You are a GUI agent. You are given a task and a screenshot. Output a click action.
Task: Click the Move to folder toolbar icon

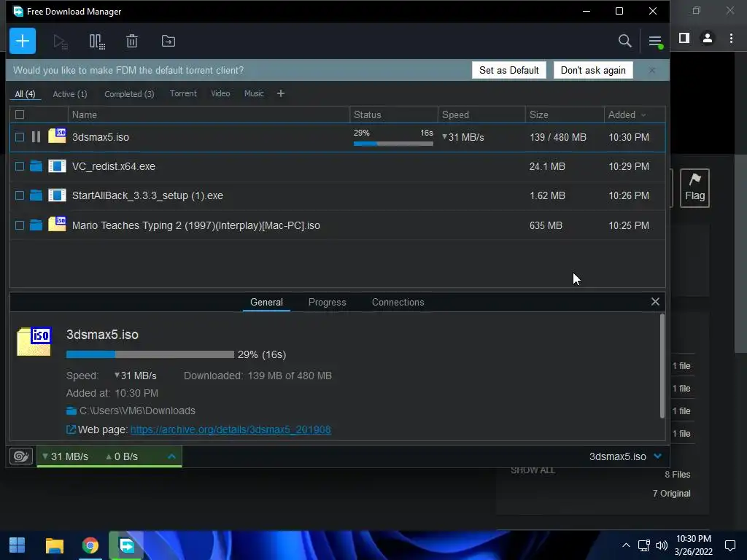click(169, 41)
